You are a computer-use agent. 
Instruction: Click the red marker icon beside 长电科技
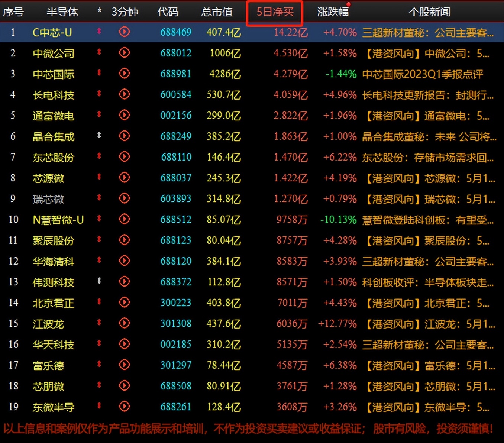tap(99, 94)
